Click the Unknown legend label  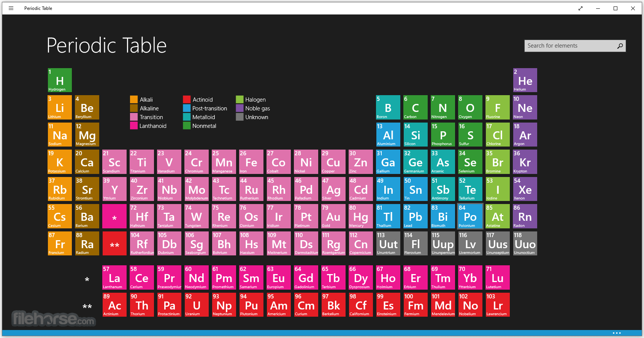click(x=257, y=117)
